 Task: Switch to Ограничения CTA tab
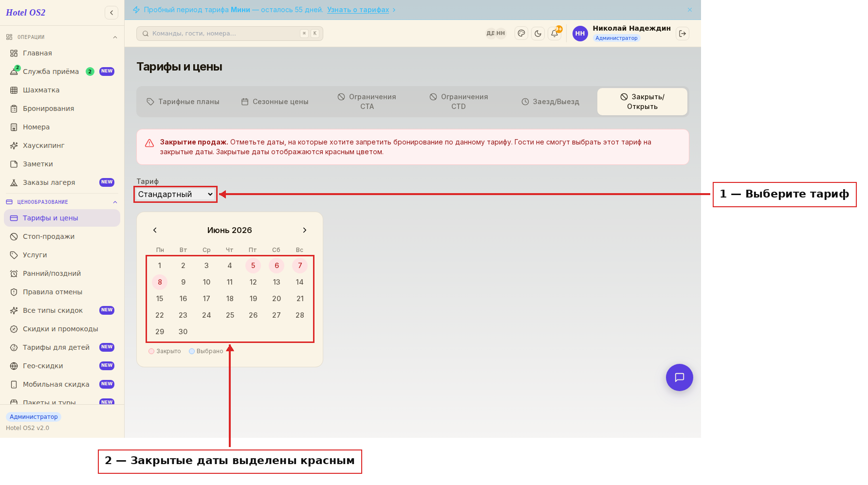coord(367,102)
